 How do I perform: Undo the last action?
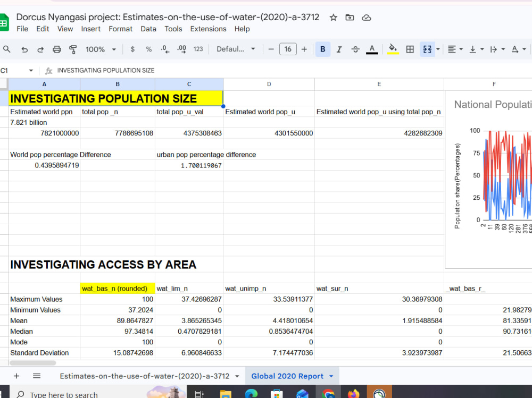coord(24,49)
